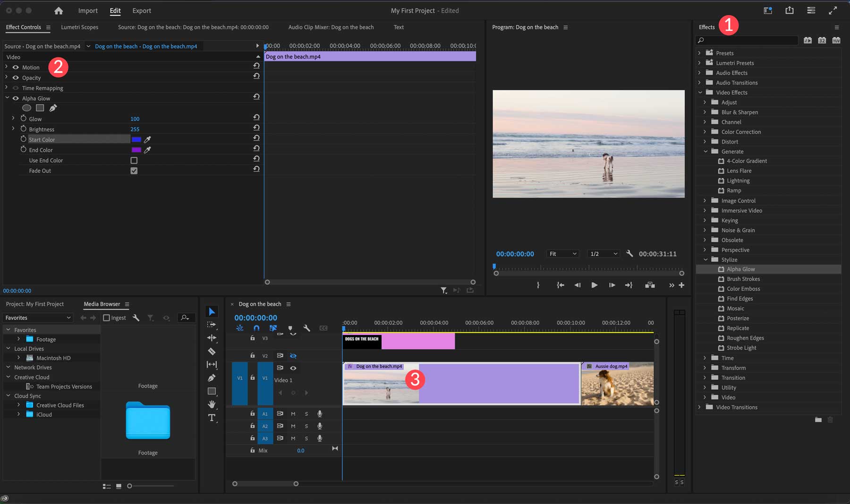The height and width of the screenshot is (504, 850).
Task: Enable the Use End Color checkbox
Action: pyautogui.click(x=134, y=160)
